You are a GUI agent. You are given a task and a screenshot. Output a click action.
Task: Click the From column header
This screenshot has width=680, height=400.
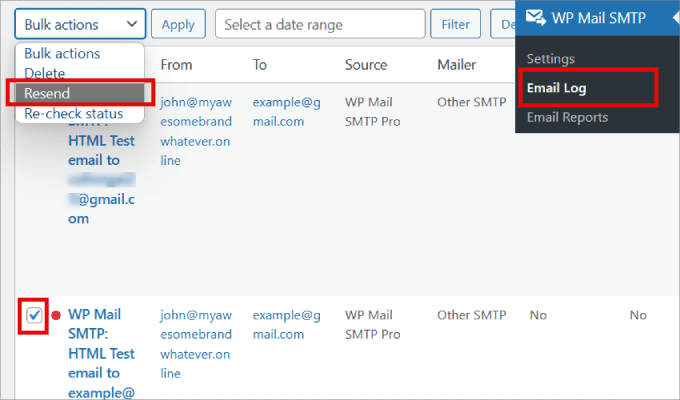click(176, 65)
